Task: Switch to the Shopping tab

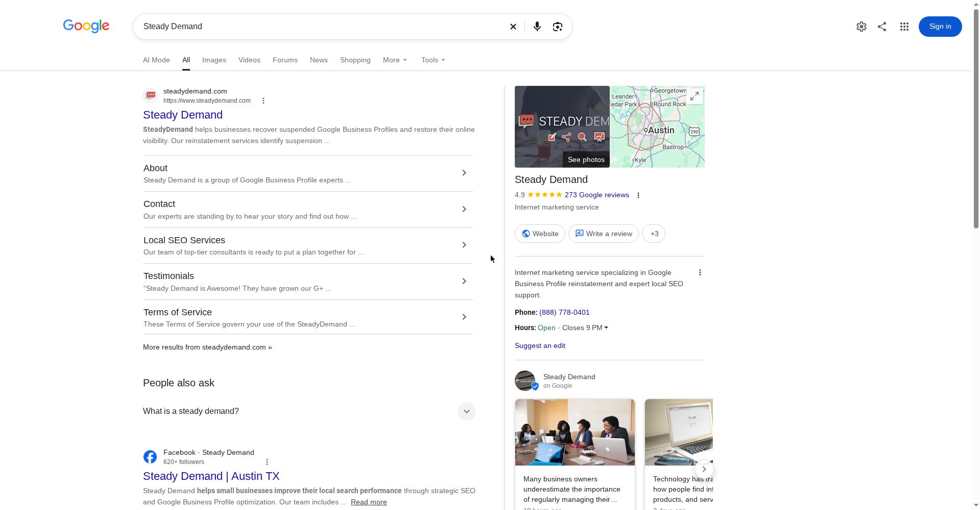Action: (355, 60)
